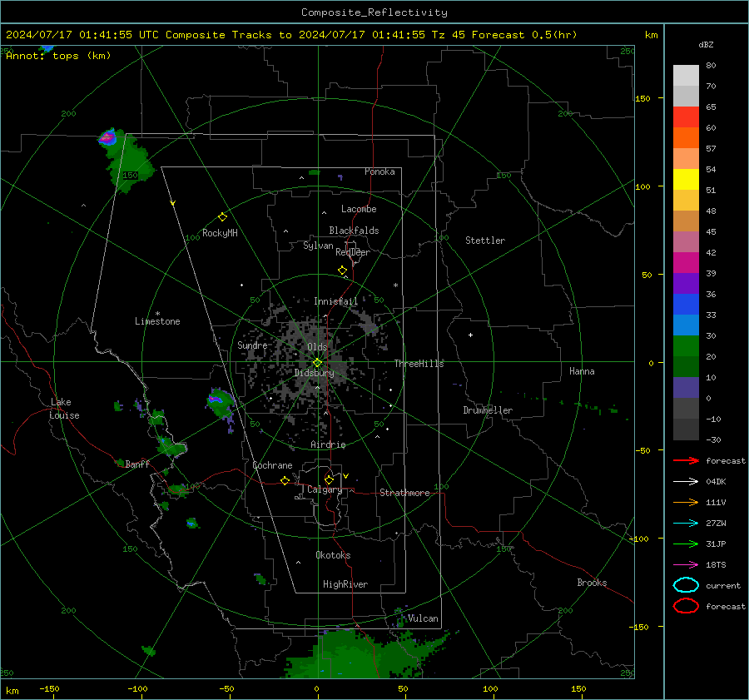Click the Stettler city label
Image resolution: width=749 pixels, height=700 pixels.
(485, 241)
